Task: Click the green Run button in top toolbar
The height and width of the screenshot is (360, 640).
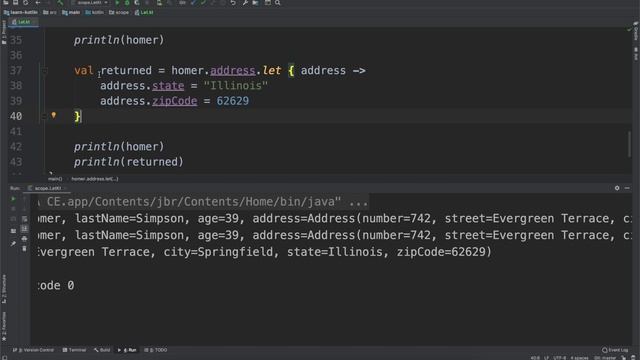Action: click(x=117, y=2)
